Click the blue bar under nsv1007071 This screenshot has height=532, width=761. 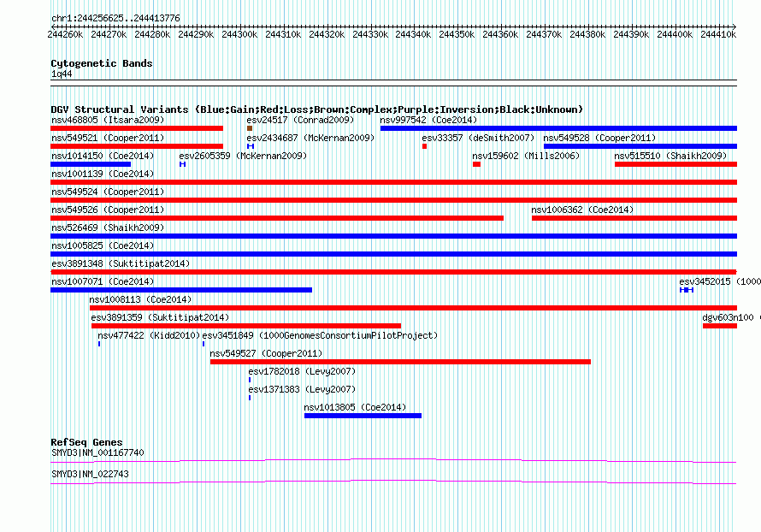pos(181,290)
